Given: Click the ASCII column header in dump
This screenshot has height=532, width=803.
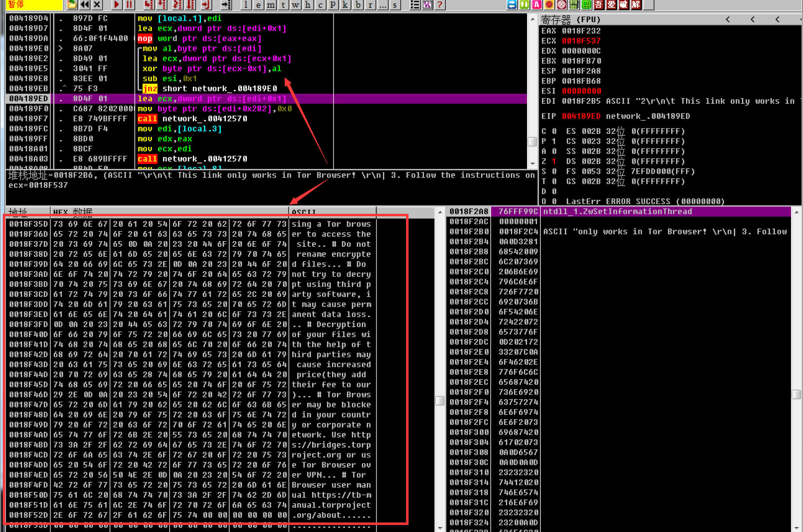Looking at the screenshot, I should coord(304,212).
